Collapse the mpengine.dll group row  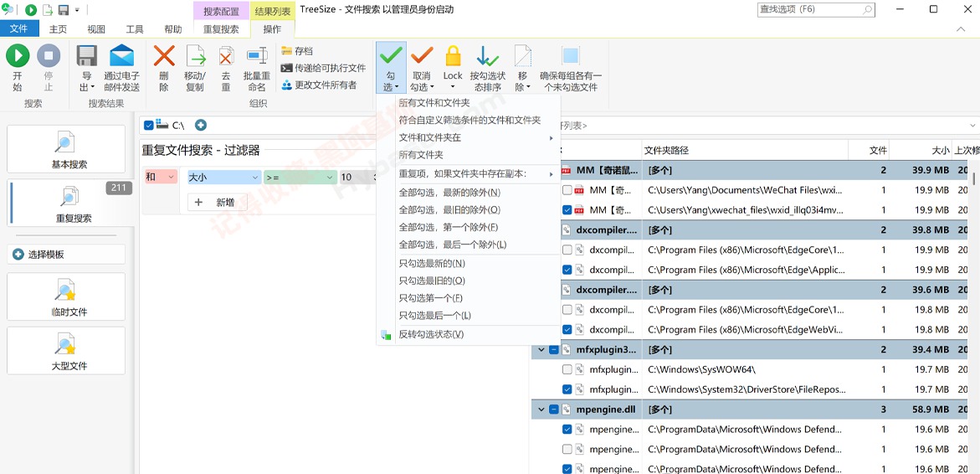541,410
